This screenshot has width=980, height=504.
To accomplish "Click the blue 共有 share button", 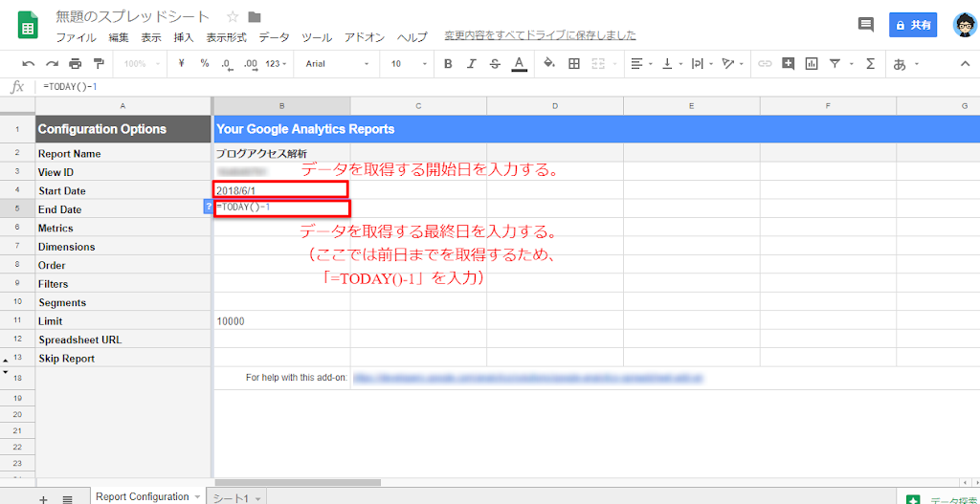I will tap(912, 26).
